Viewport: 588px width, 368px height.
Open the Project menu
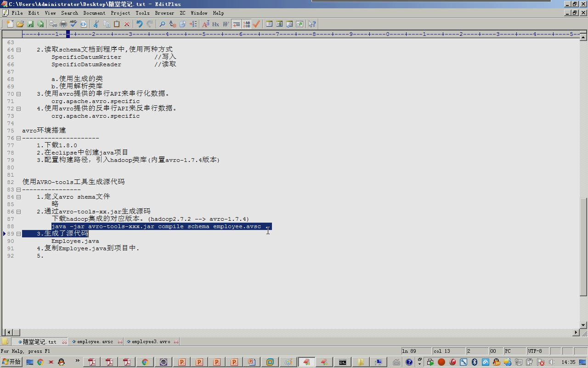(120, 13)
